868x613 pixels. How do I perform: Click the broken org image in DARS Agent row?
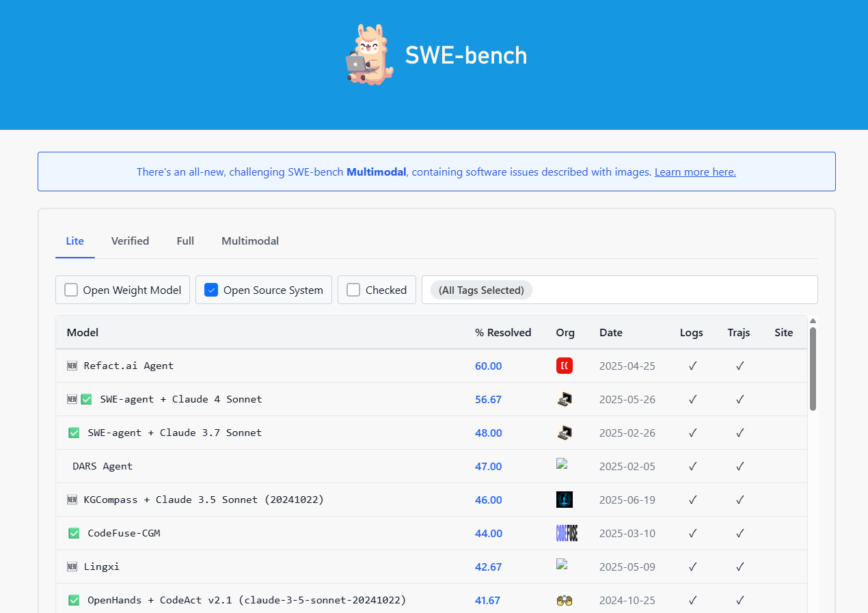pyautogui.click(x=562, y=463)
